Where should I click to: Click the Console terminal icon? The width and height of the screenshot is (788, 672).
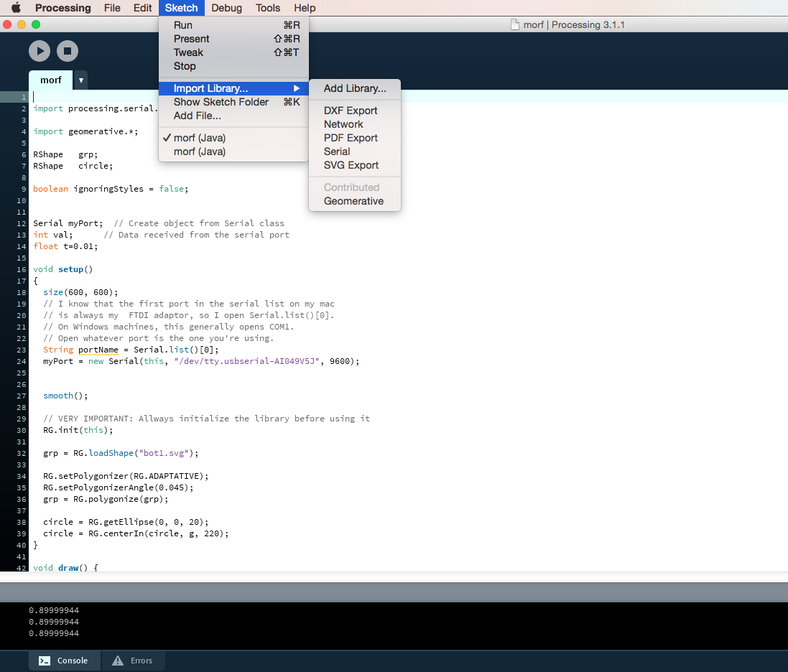tap(45, 661)
